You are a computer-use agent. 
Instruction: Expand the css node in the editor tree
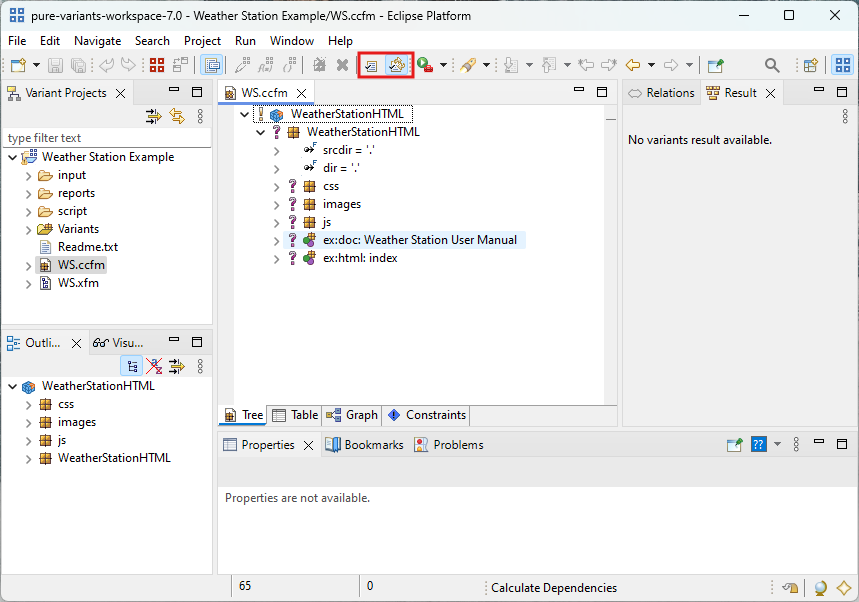click(x=277, y=185)
